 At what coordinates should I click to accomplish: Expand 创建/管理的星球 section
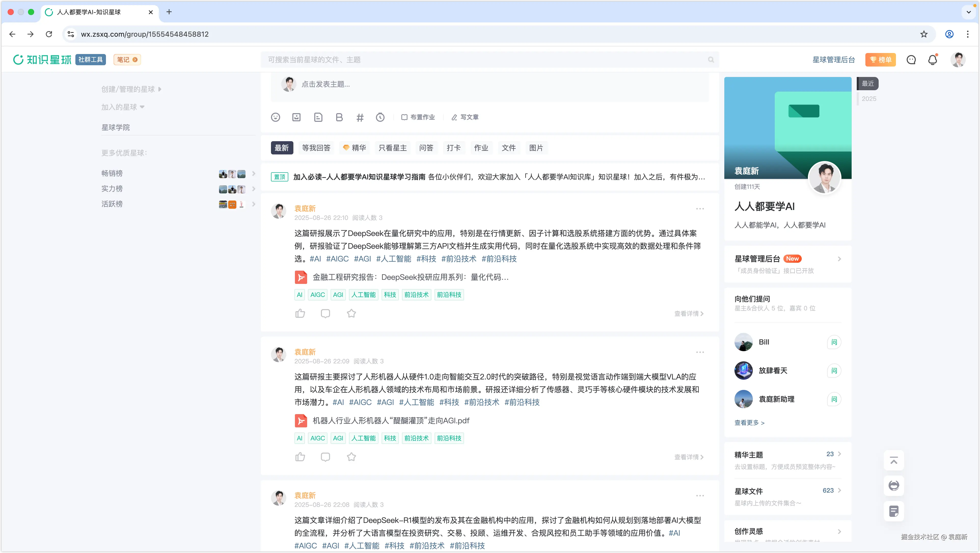[x=131, y=89]
